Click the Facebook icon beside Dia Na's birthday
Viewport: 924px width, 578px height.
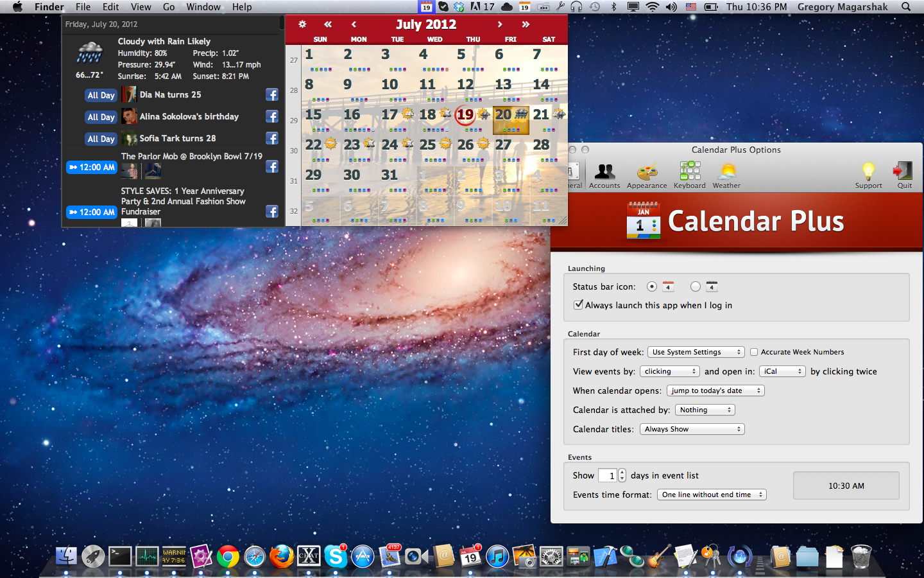point(271,94)
